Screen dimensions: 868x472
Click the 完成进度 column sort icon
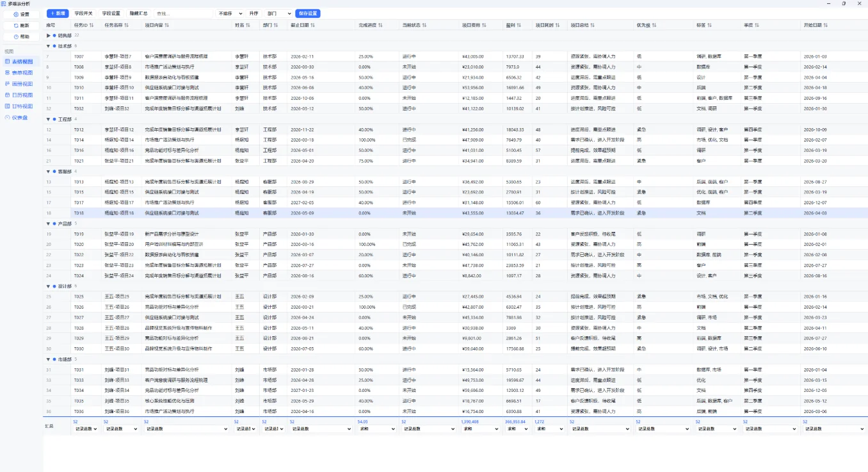coord(380,25)
